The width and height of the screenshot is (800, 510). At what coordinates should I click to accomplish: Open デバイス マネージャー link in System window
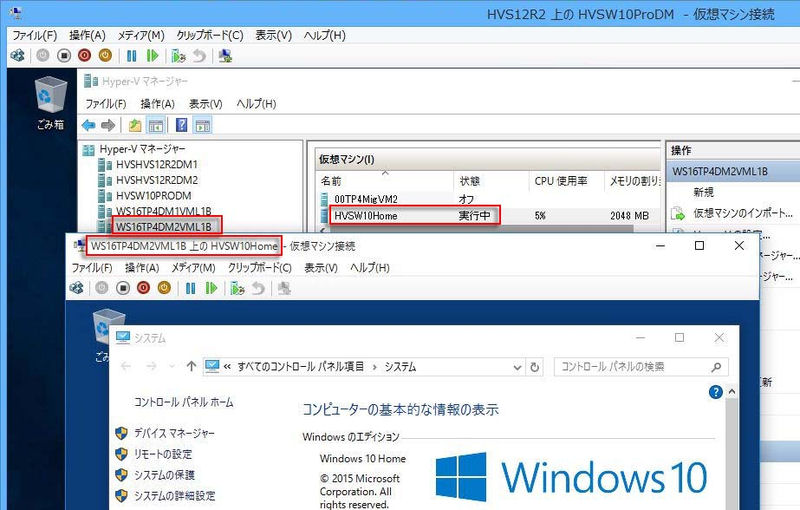(174, 433)
